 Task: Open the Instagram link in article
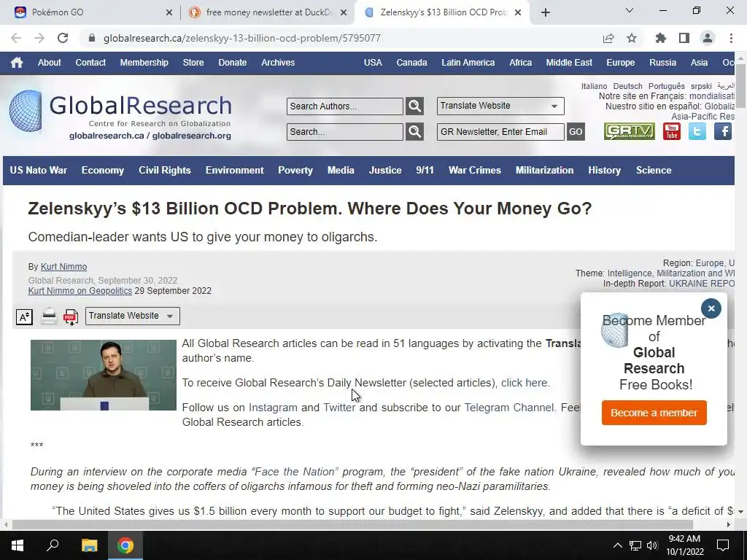click(273, 408)
